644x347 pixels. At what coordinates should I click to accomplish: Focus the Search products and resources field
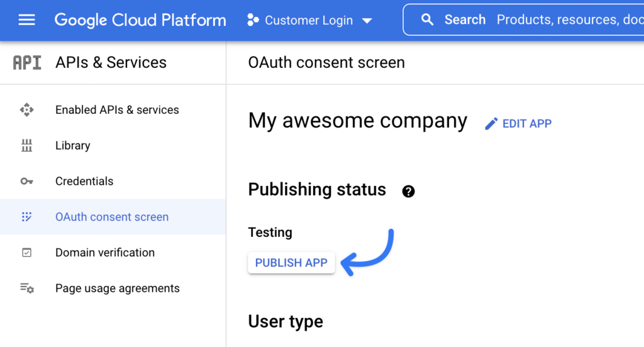pos(523,19)
